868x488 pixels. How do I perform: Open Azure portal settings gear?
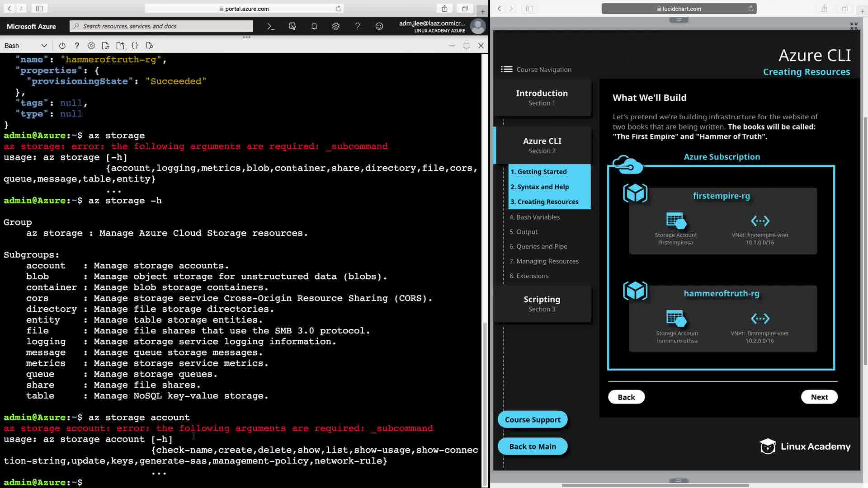pos(336,26)
